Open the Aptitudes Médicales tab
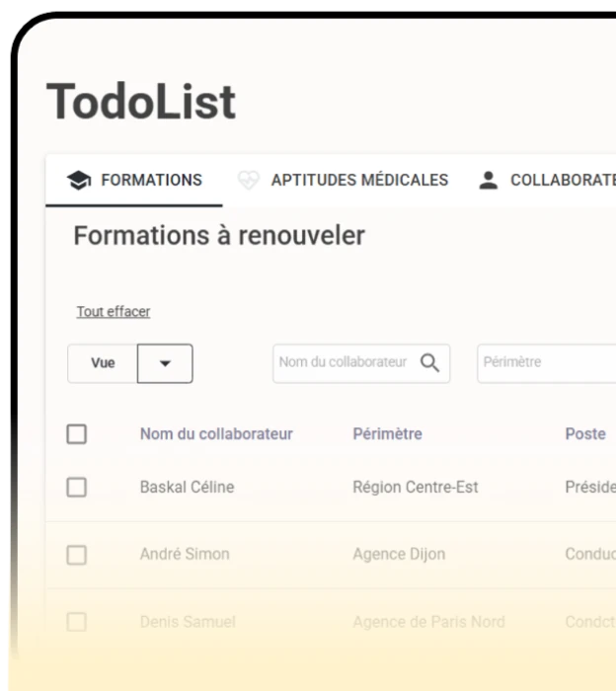Screen dimensions: 616x691 pos(359,180)
